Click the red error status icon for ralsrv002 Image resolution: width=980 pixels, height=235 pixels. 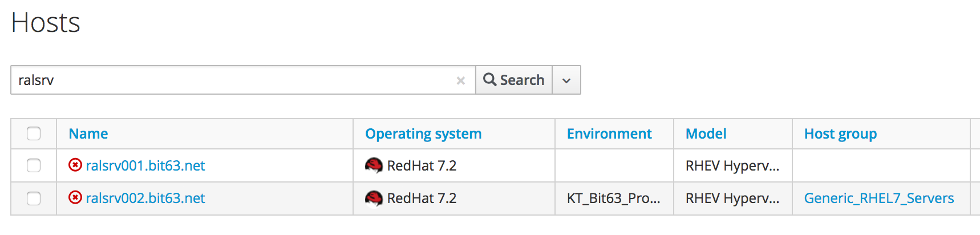click(x=75, y=198)
